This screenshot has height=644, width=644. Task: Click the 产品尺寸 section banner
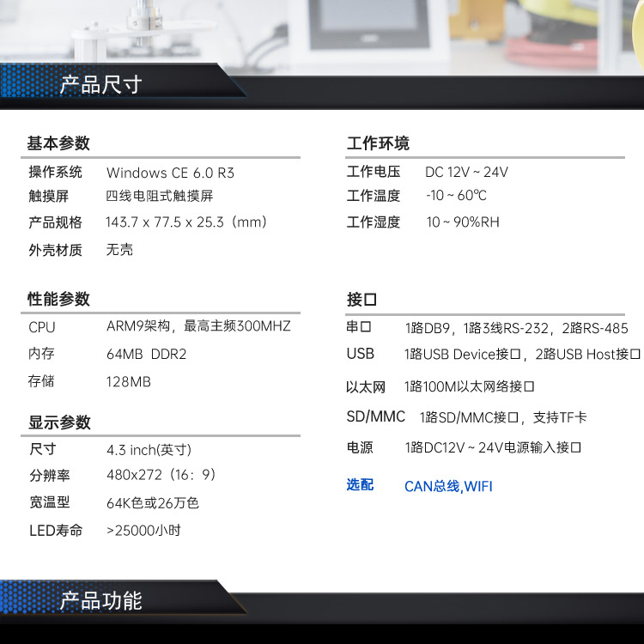click(x=100, y=85)
